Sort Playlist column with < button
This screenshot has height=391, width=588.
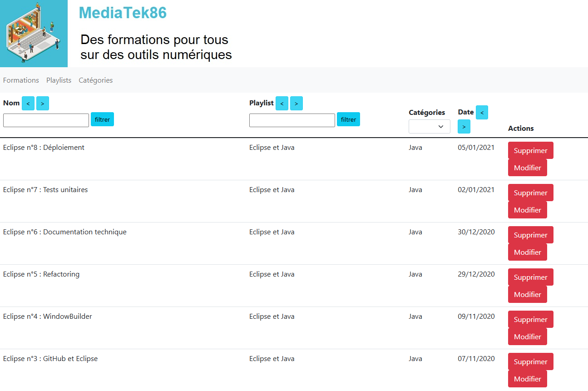point(282,104)
